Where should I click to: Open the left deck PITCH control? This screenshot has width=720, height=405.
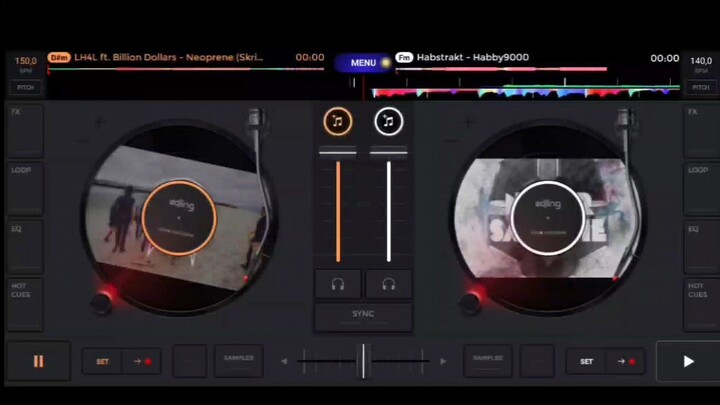(x=26, y=87)
